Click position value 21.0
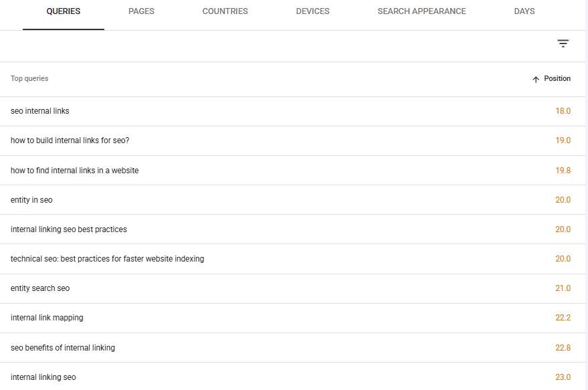 [x=563, y=288]
